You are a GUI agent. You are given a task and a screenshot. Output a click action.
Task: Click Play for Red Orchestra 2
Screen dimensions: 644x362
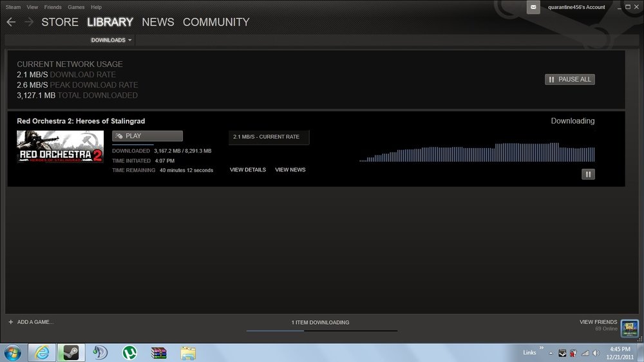pos(147,136)
